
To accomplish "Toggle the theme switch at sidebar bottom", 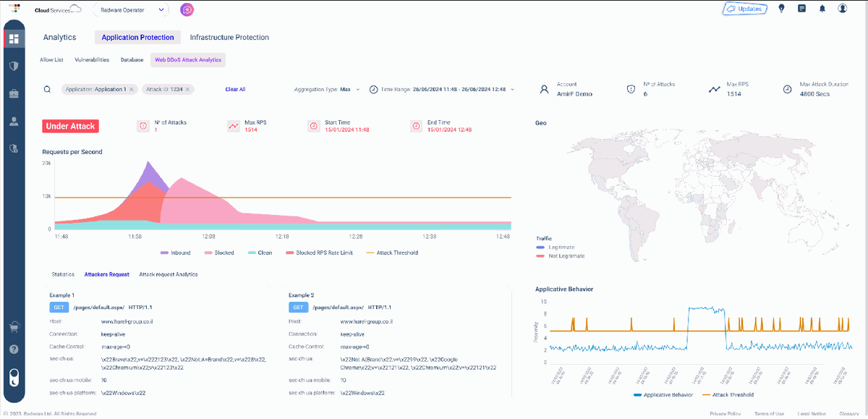I will (x=14, y=376).
